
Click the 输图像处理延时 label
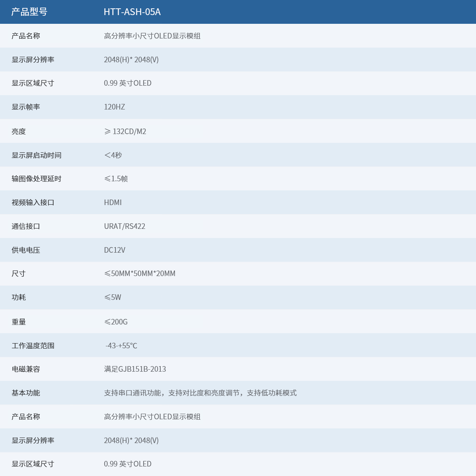pyautogui.click(x=36, y=179)
